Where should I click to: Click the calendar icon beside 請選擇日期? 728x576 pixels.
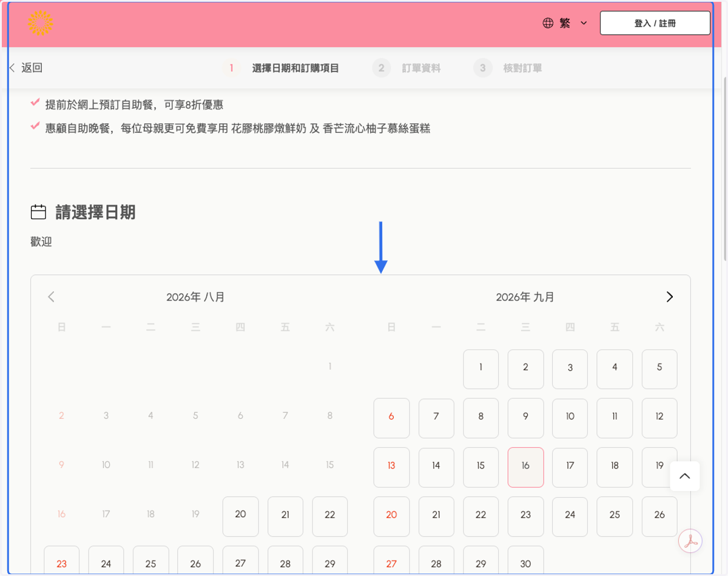[x=38, y=212]
